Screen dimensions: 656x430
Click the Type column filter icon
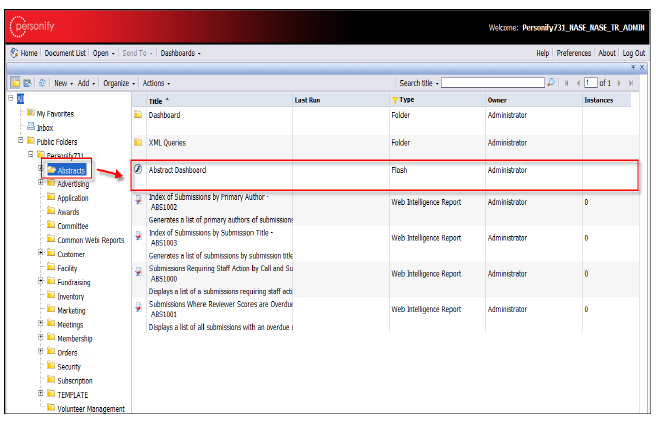click(x=395, y=101)
